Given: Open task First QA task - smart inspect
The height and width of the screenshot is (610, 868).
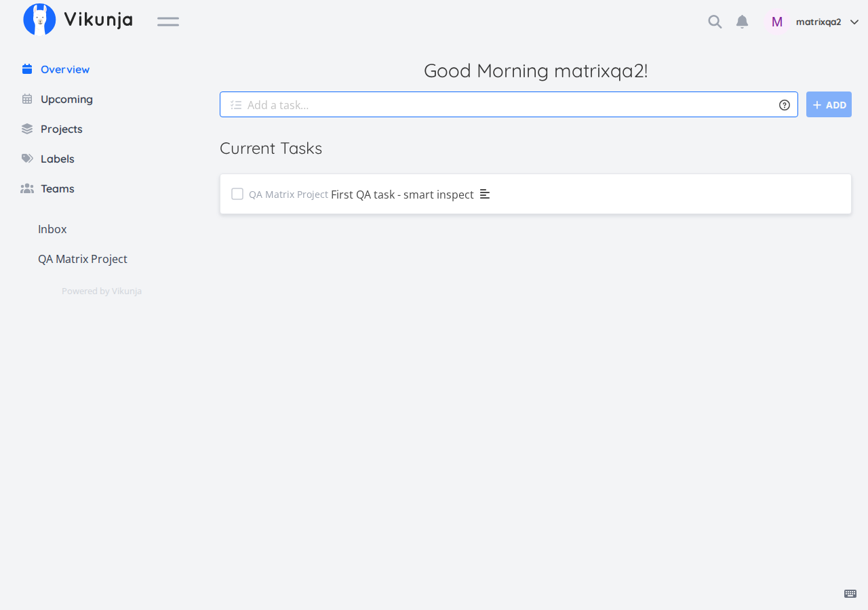Looking at the screenshot, I should coord(402,195).
